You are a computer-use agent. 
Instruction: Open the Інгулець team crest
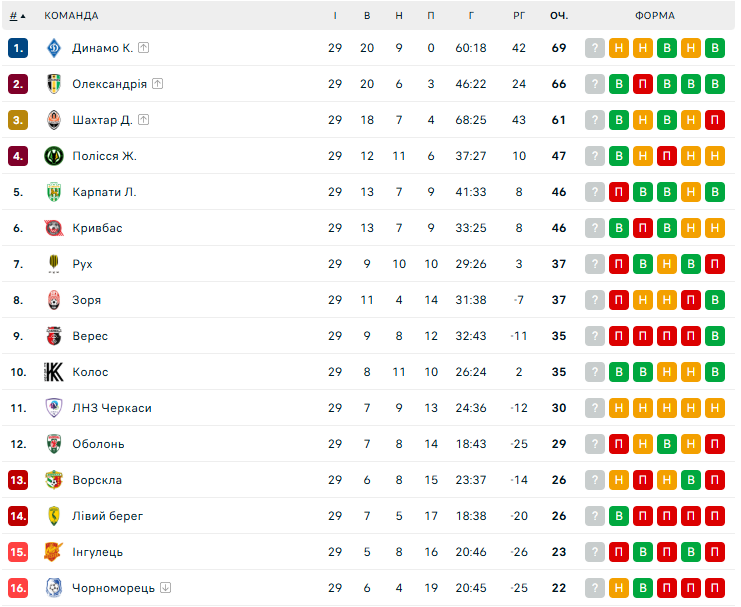coord(54,552)
